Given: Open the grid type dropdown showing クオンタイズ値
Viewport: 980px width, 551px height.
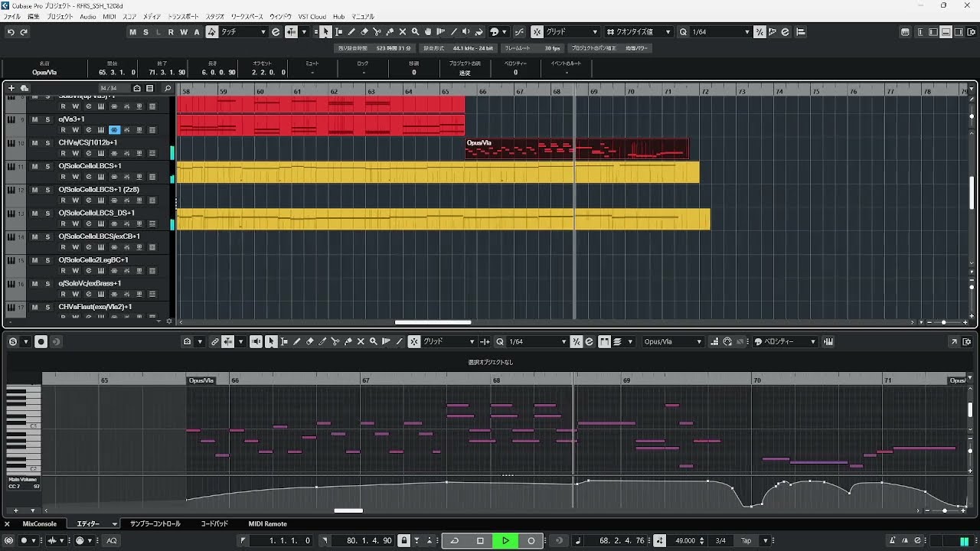Looking at the screenshot, I should pos(638,32).
